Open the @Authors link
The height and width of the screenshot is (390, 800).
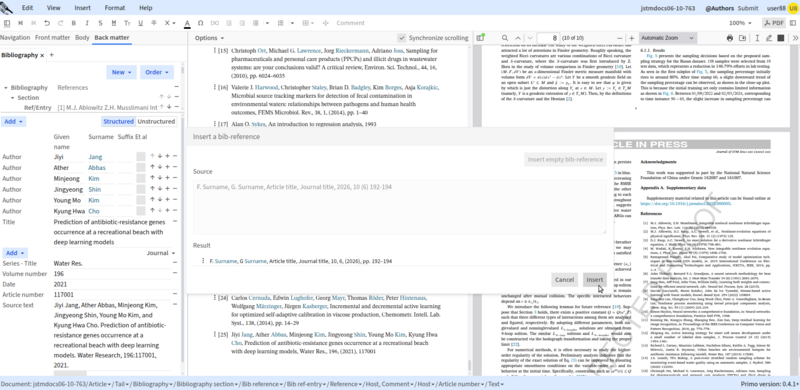point(719,8)
